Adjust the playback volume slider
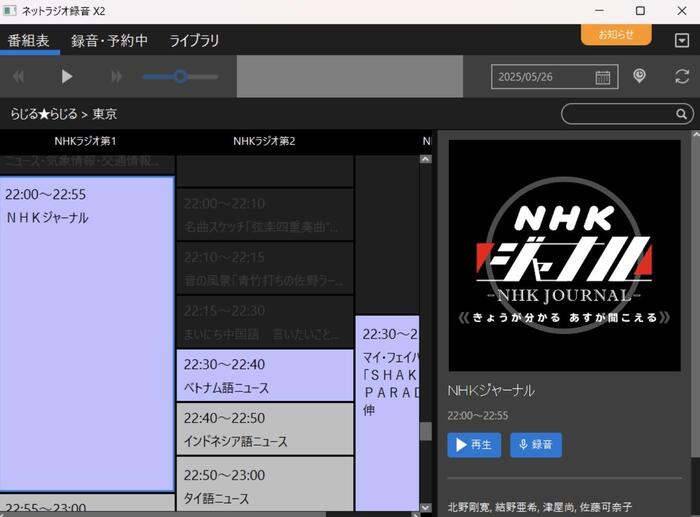The image size is (700, 517). (180, 76)
